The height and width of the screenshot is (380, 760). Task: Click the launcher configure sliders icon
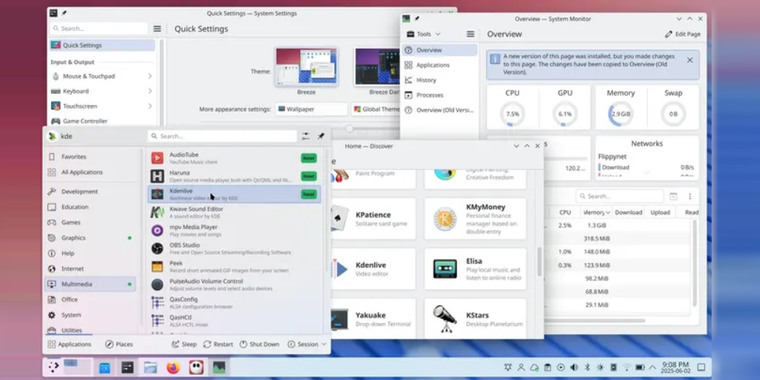click(305, 136)
